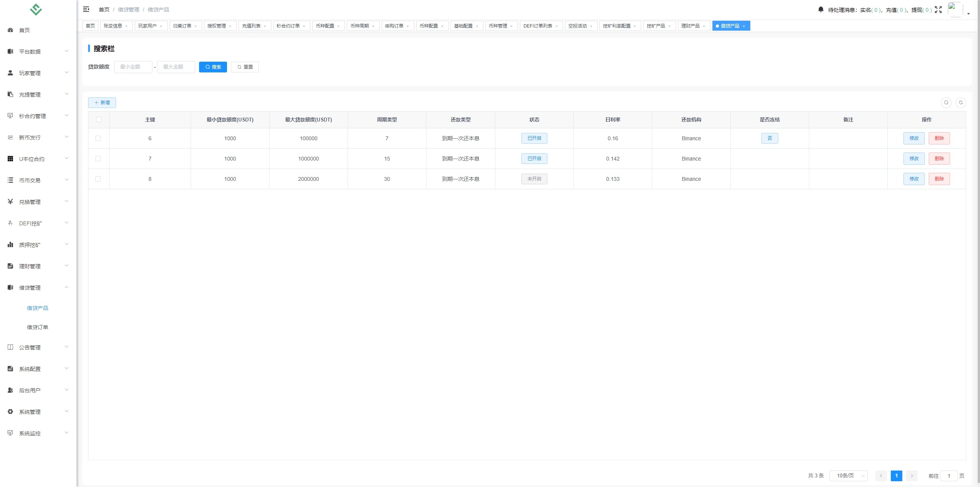The image size is (980, 487).
Task: Collapse the 借贷管理 menu chevron
Action: 67,287
